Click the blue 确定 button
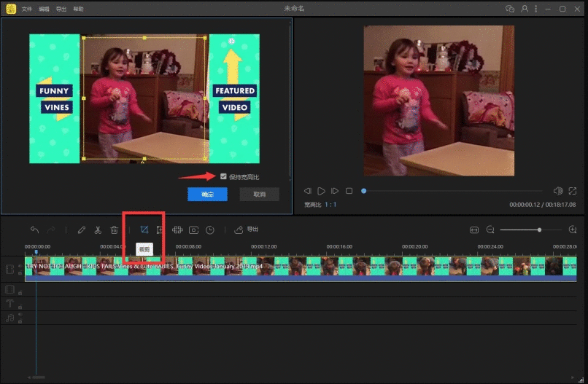Screen dimensions: 588x384 207,195
